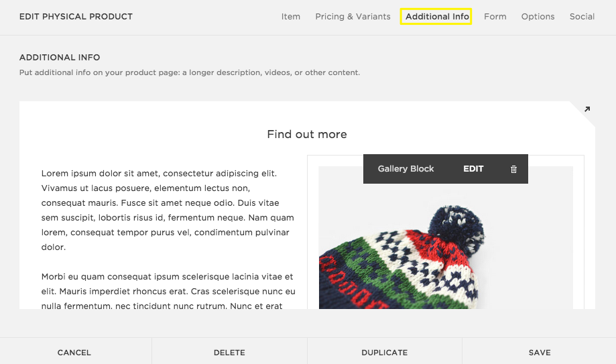Duplicate this physical product

(x=384, y=352)
